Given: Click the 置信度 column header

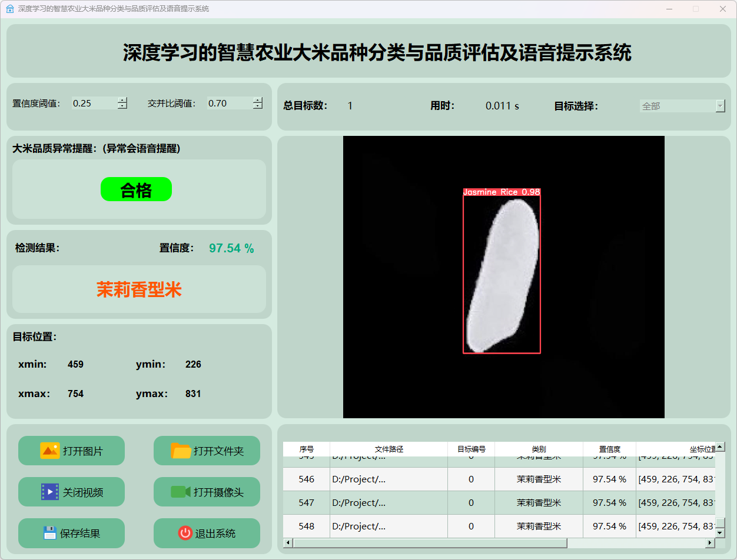Looking at the screenshot, I should 609,449.
